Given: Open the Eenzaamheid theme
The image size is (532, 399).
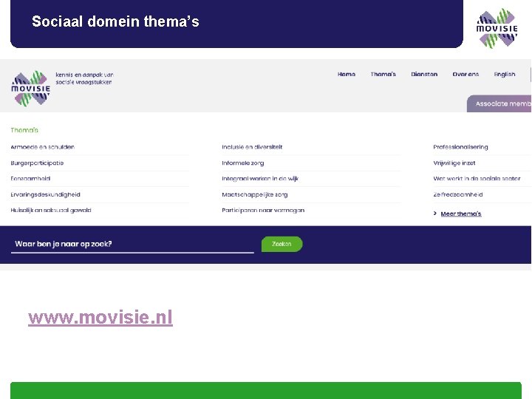Looking at the screenshot, I should [30, 179].
